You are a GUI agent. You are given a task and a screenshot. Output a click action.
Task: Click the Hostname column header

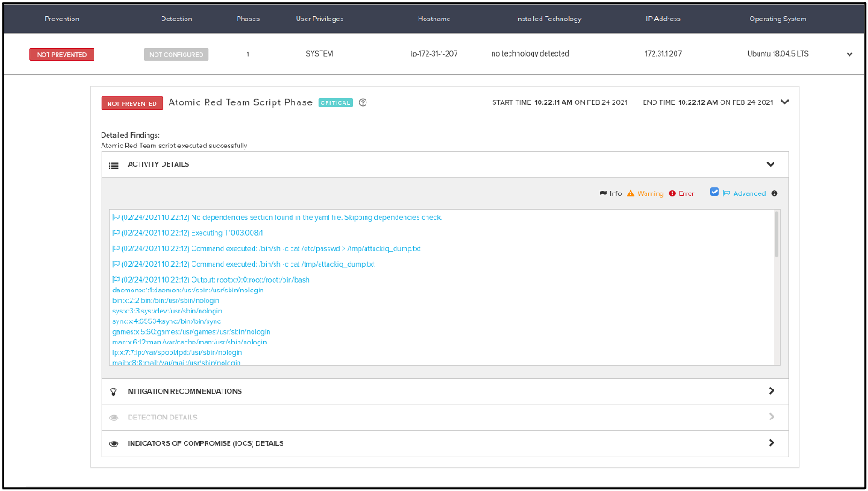(434, 19)
